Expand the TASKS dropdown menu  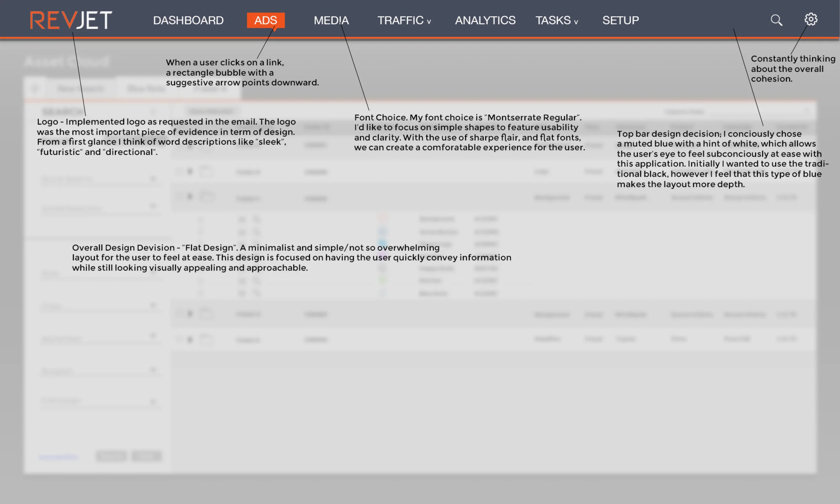pyautogui.click(x=556, y=20)
